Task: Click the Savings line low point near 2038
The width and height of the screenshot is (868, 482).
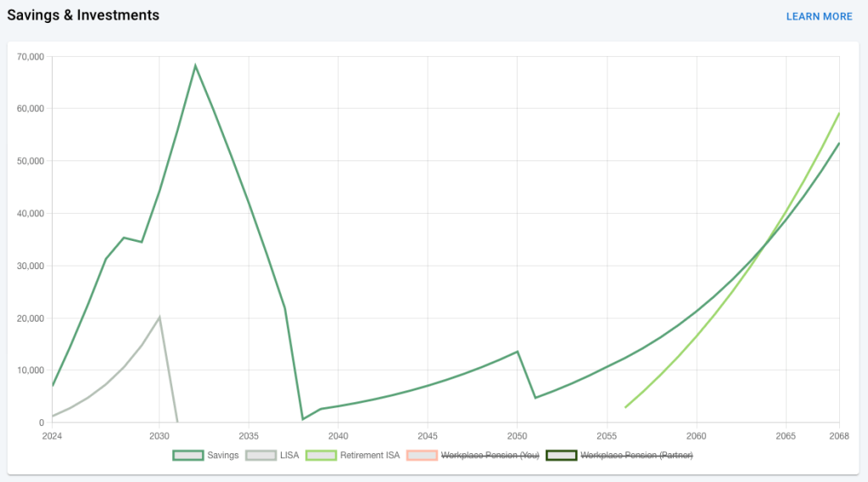Action: pos(303,419)
